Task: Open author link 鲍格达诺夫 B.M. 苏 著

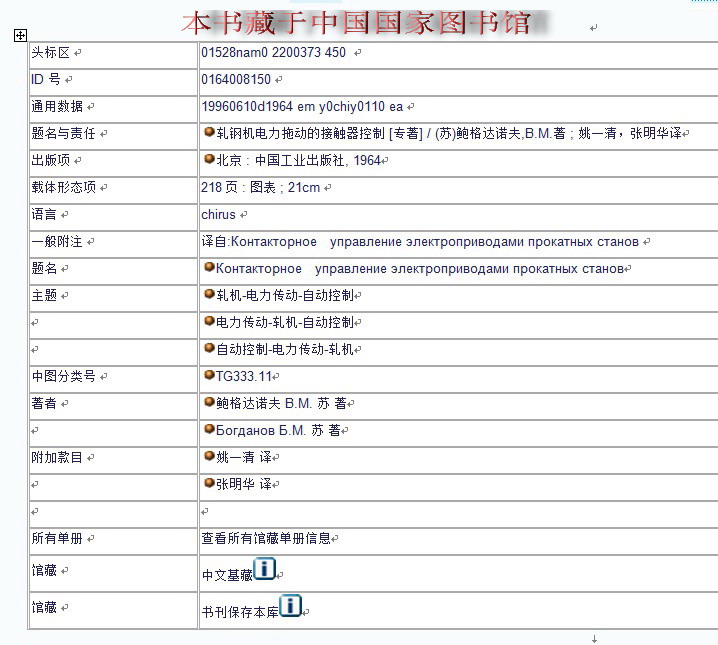Action: pyautogui.click(x=281, y=404)
